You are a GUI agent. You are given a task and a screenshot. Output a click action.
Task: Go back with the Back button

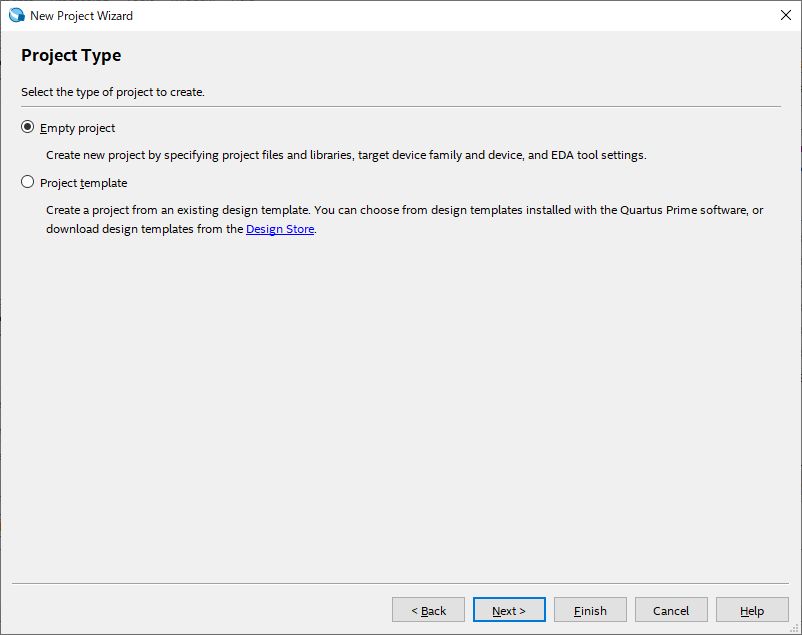tap(428, 610)
